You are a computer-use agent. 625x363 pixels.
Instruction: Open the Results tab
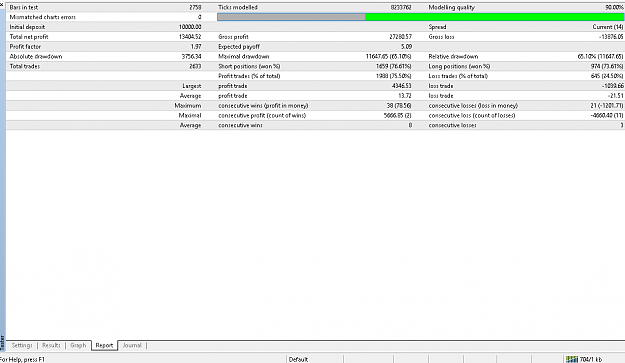tap(51, 345)
